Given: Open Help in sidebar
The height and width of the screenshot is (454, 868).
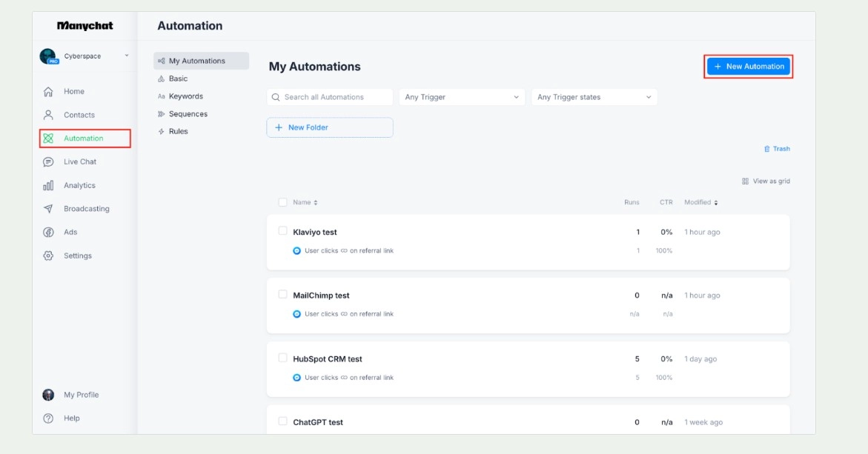Looking at the screenshot, I should click(x=71, y=418).
